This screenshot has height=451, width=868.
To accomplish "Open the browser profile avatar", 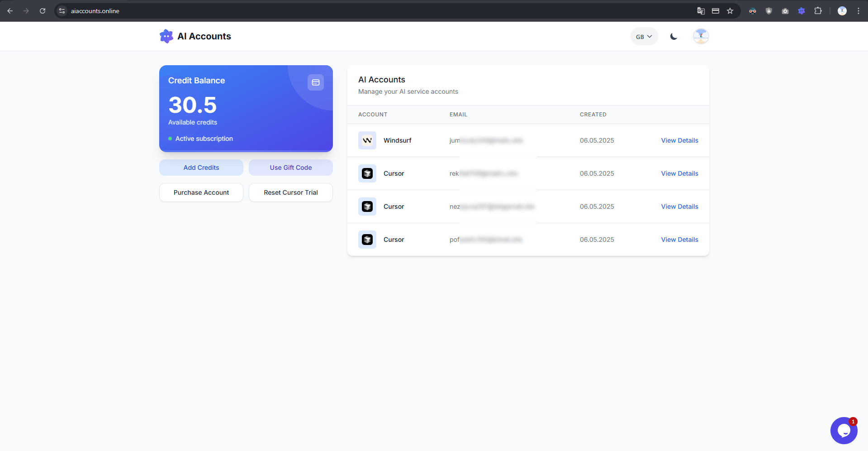I will tap(842, 11).
